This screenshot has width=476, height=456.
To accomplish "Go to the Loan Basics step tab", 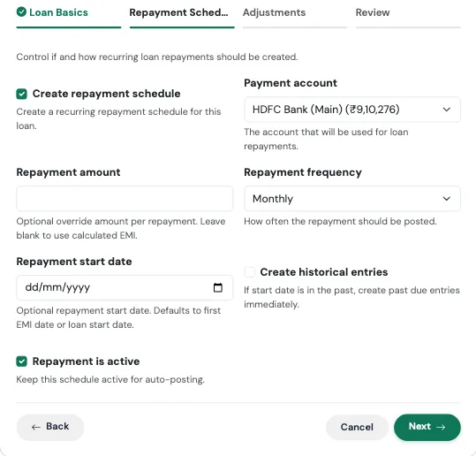I will coord(69,17).
